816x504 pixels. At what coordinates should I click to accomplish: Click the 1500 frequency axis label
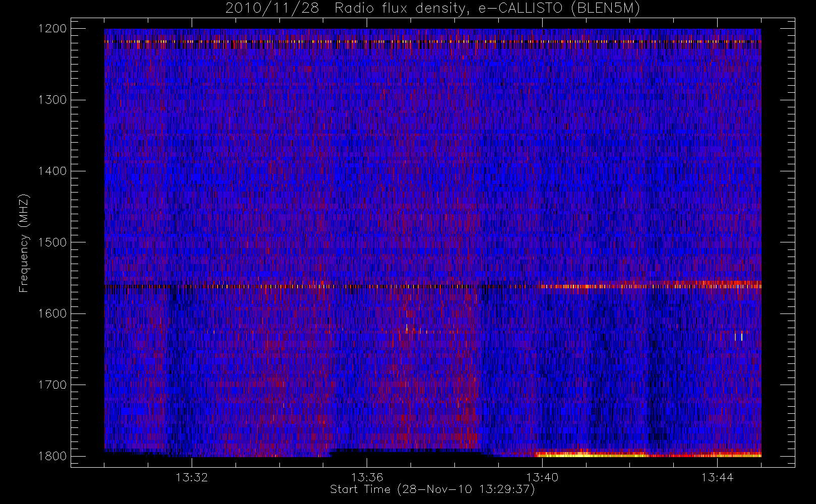click(52, 242)
